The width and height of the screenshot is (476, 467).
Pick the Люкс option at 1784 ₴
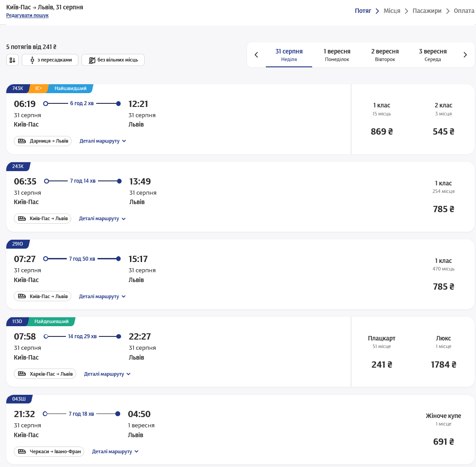[443, 352]
